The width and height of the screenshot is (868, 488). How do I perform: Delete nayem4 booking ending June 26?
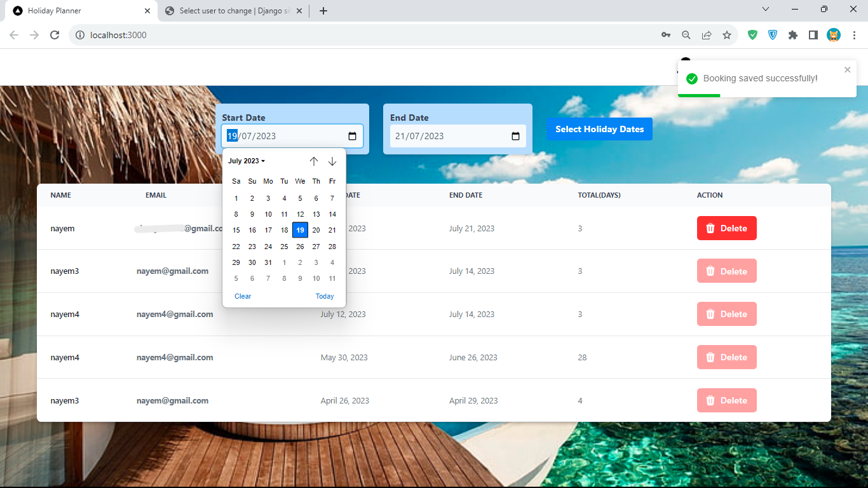tap(726, 357)
